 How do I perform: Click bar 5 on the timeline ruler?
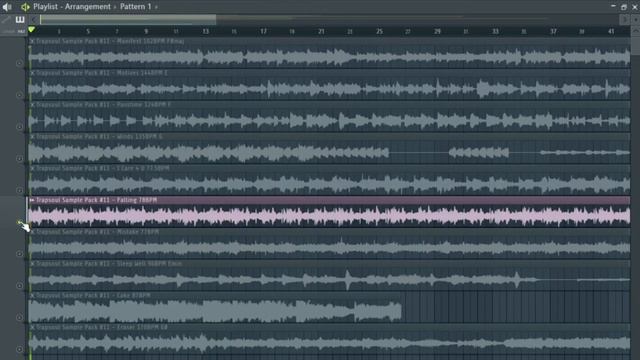(88, 31)
